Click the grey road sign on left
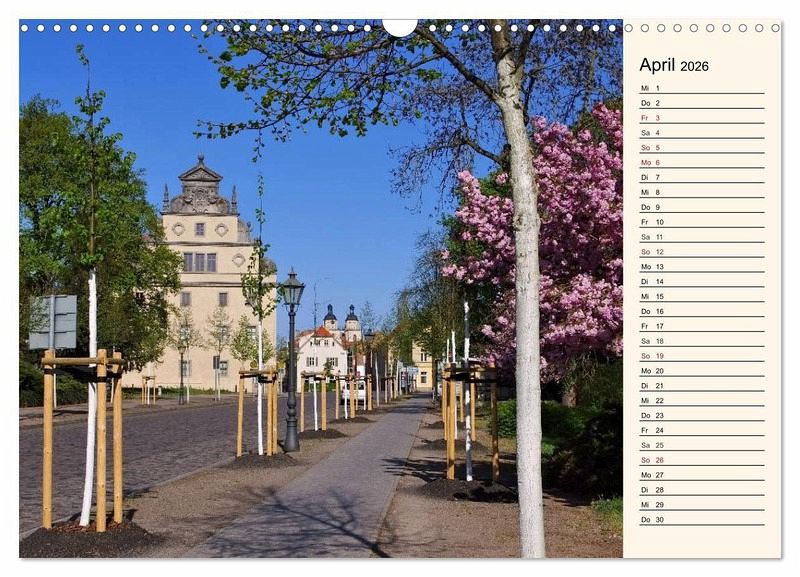 (53, 322)
